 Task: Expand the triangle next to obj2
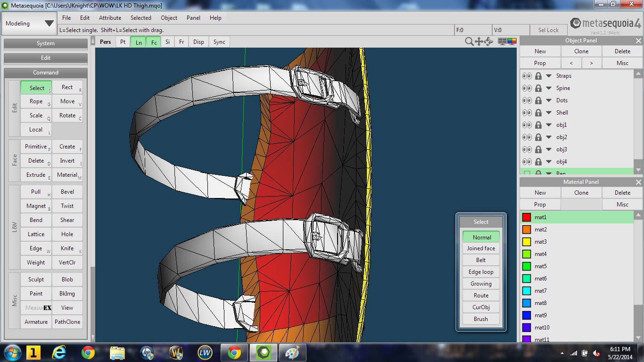549,137
